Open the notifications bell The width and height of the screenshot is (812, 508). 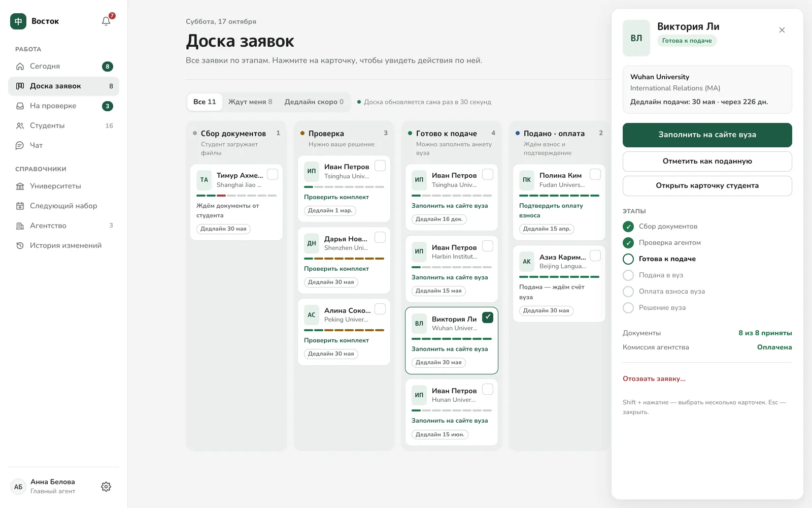click(106, 21)
